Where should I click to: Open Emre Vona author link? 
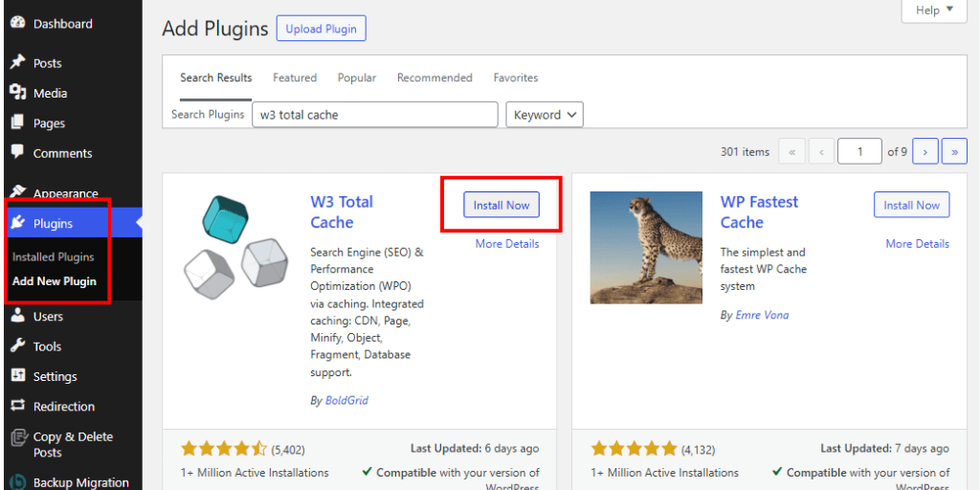click(x=762, y=315)
